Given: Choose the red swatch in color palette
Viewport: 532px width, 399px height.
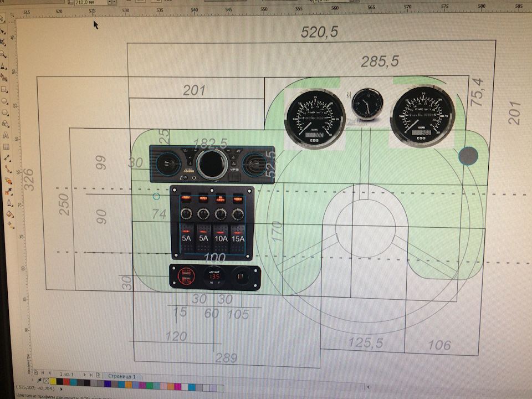Looking at the screenshot, I should [66, 382].
